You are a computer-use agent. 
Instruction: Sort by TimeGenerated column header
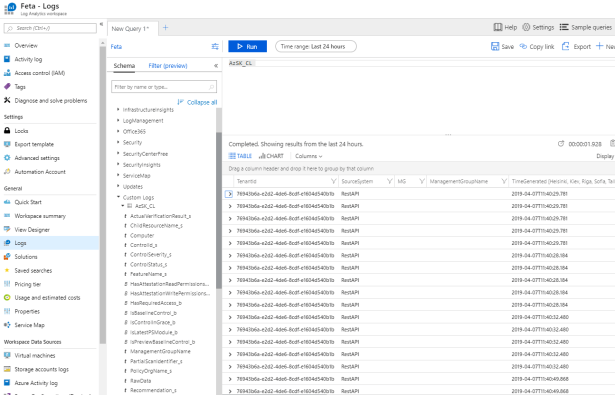(x=563, y=182)
